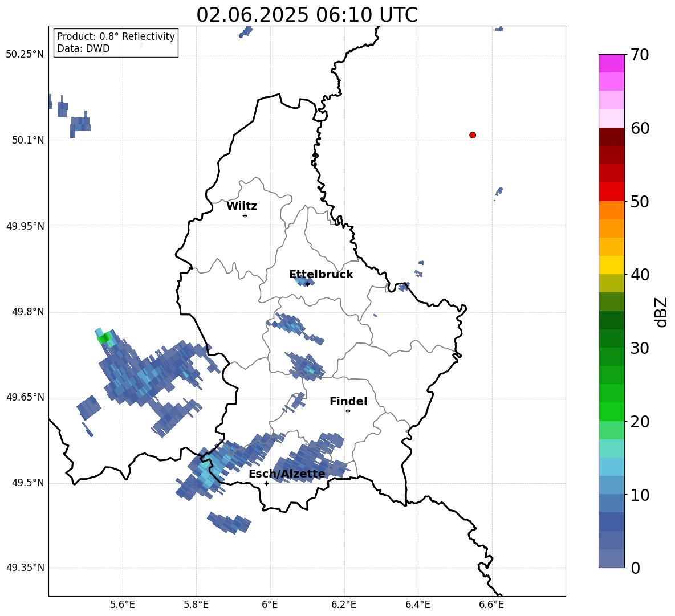Click the colorbar tick label 50
The height and width of the screenshot is (616, 675).
coord(640,201)
